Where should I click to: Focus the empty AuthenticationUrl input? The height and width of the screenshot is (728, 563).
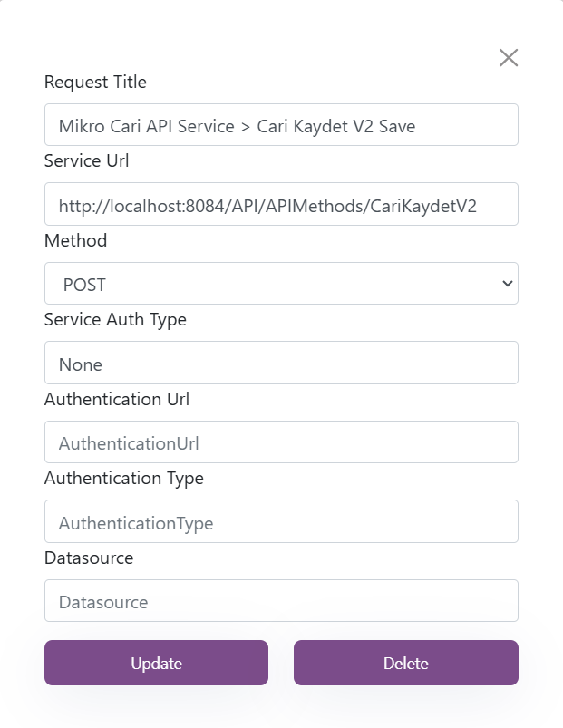[x=281, y=442]
